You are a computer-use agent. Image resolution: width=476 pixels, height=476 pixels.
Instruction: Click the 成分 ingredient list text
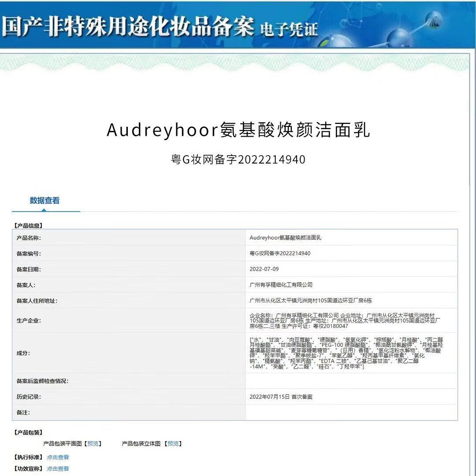[346, 353]
